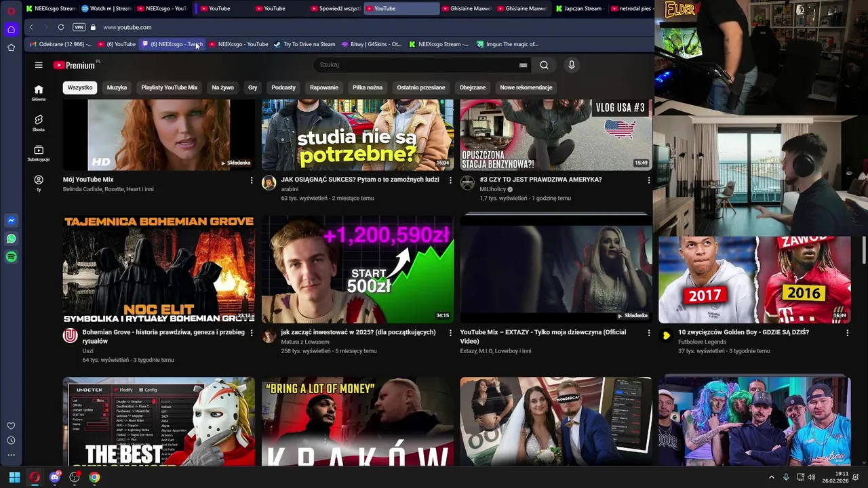Focus the Szukaj search box
This screenshot has width=868, height=488.
coord(417,65)
